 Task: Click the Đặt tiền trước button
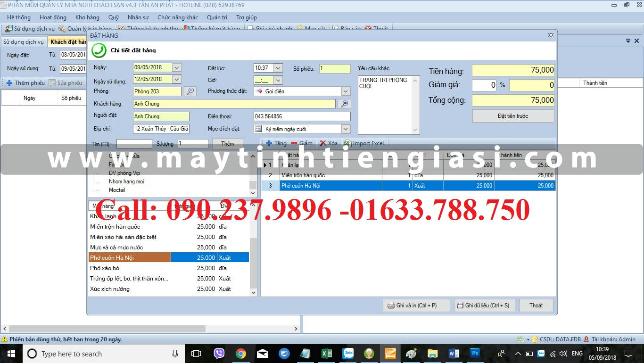(513, 116)
